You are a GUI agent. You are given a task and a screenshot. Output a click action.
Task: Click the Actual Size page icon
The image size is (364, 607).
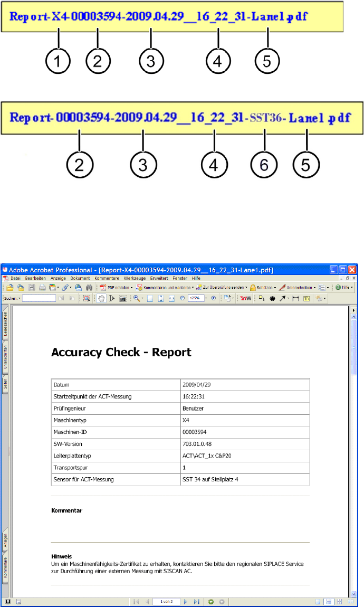coord(150,298)
